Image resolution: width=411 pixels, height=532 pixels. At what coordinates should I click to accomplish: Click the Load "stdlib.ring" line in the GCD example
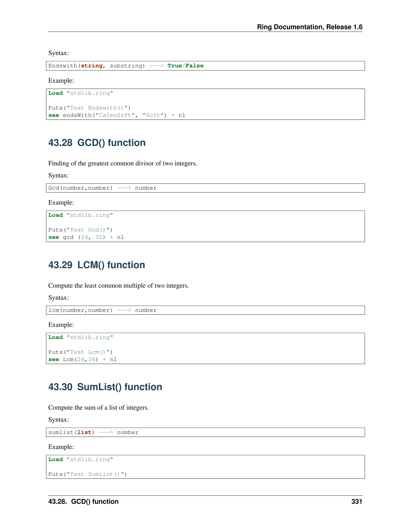[81, 215]
